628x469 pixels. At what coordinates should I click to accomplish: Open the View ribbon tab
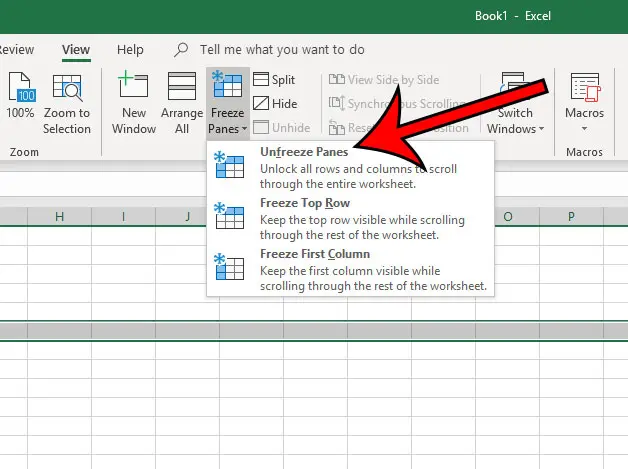click(75, 49)
